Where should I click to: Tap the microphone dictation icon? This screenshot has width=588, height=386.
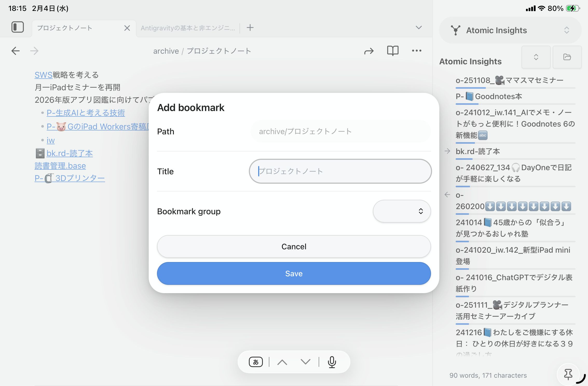coord(332,362)
